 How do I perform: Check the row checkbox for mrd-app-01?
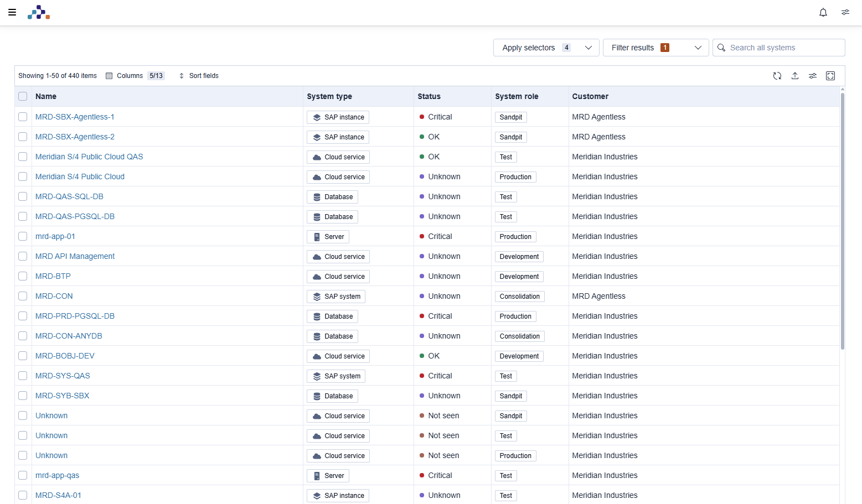tap(23, 236)
